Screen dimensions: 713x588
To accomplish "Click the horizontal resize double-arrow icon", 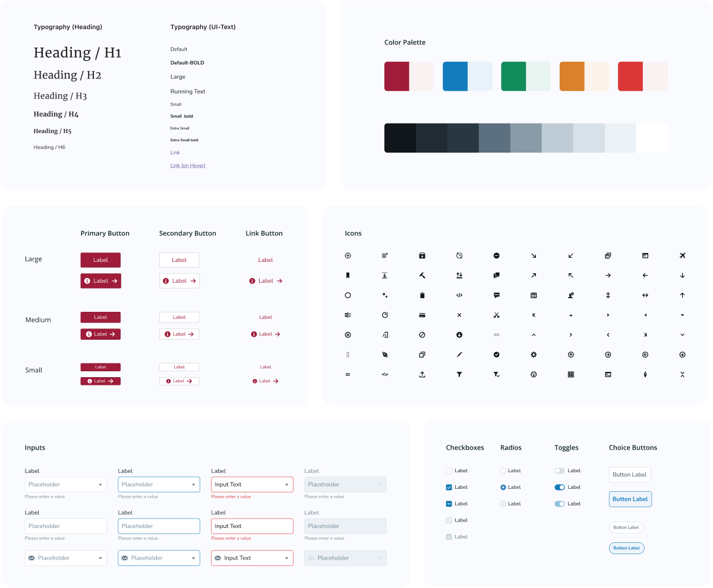I will click(x=645, y=295).
